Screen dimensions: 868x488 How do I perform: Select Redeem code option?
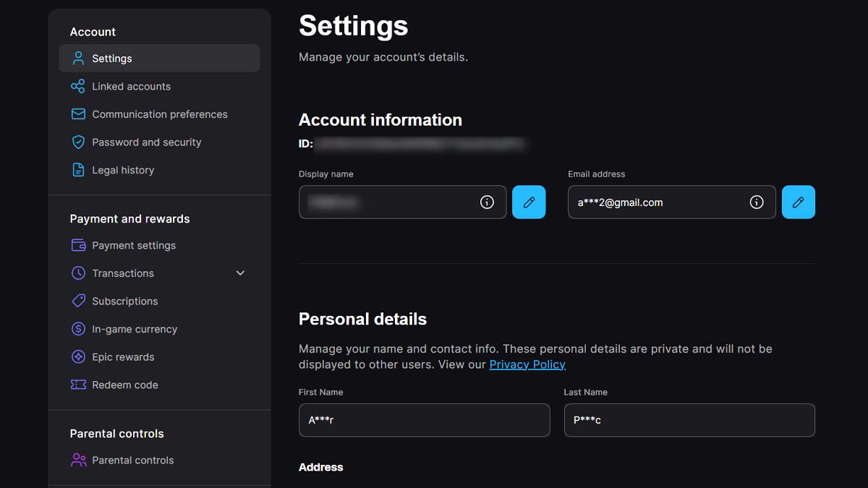(159, 385)
